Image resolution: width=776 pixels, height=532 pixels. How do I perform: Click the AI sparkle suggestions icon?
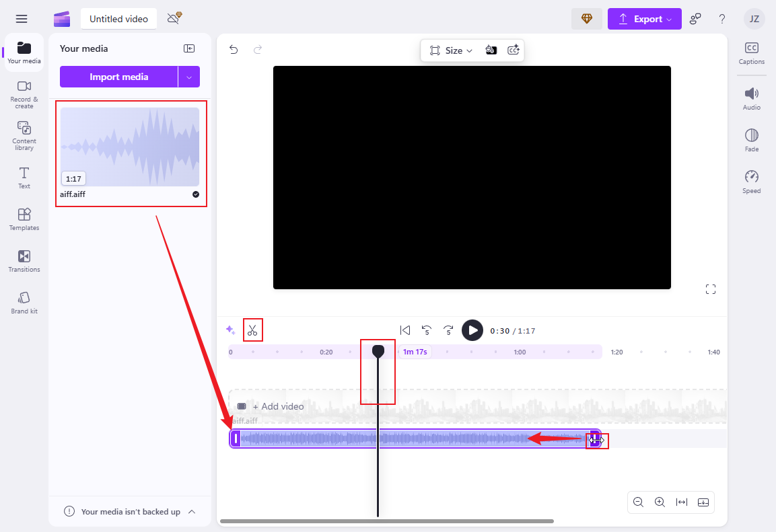[231, 330]
